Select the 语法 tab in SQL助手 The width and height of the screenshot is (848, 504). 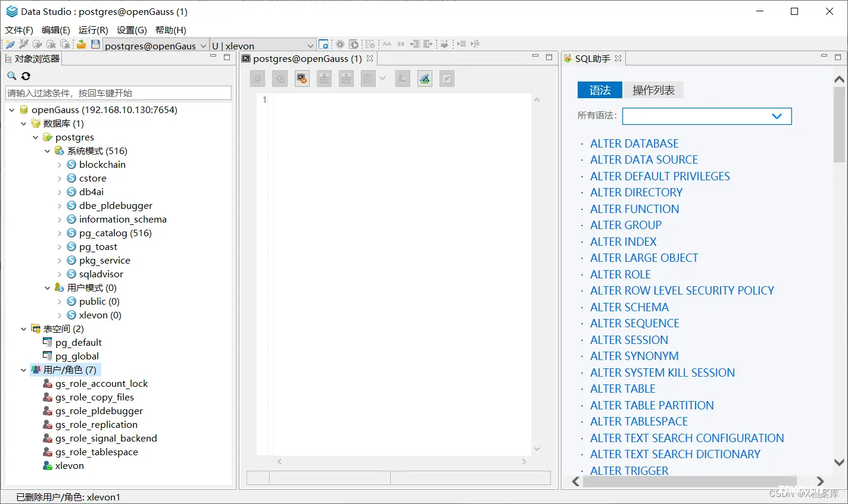pos(600,90)
